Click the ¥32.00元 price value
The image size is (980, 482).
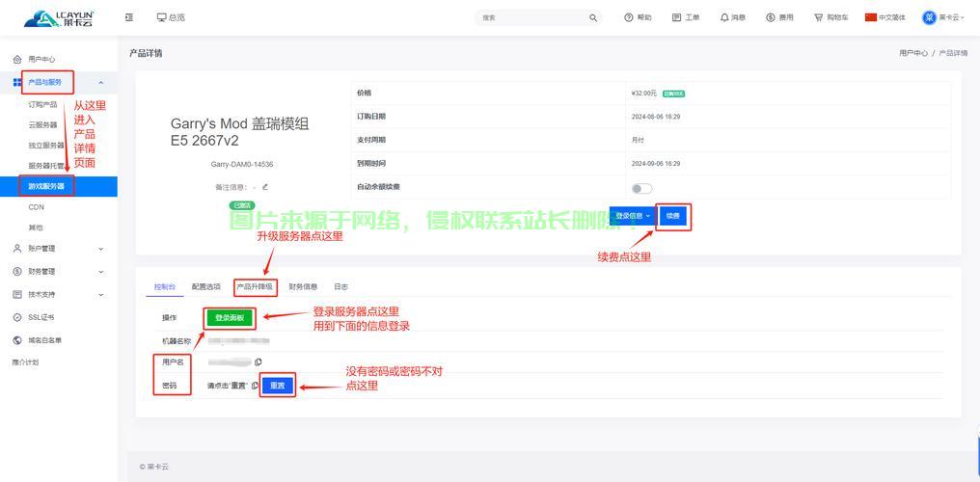pos(644,94)
